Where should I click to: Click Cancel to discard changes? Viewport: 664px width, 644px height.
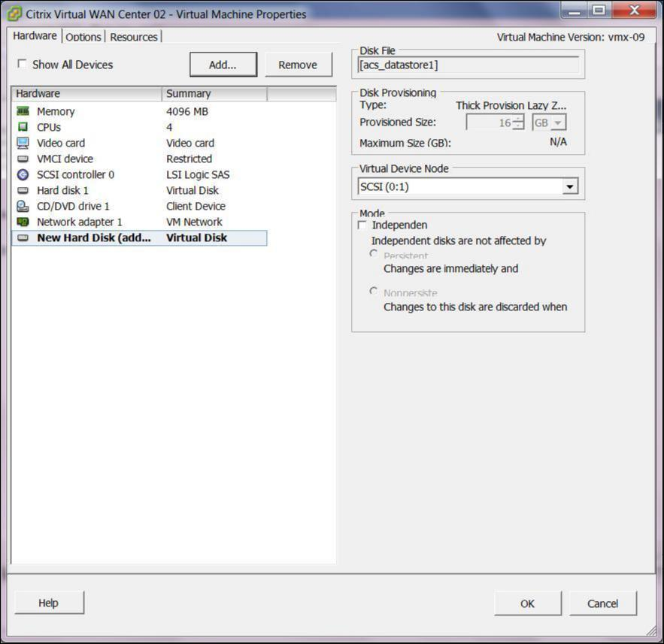602,603
